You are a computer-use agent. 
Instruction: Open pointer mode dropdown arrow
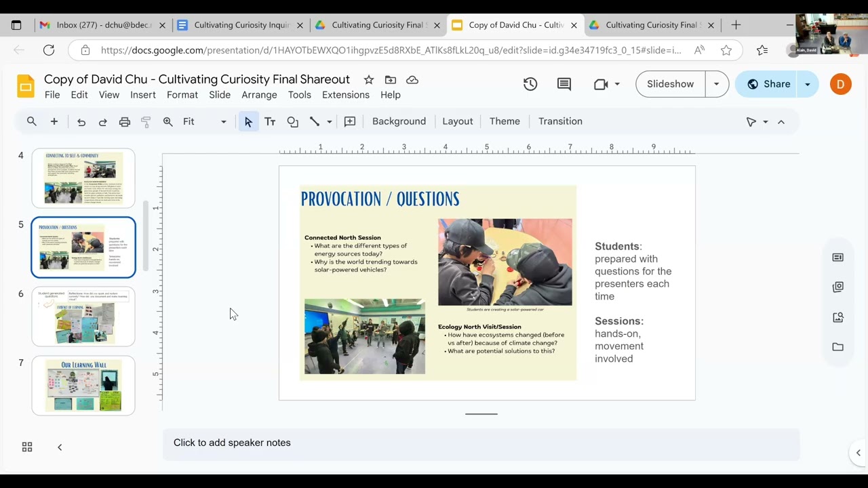click(x=766, y=122)
